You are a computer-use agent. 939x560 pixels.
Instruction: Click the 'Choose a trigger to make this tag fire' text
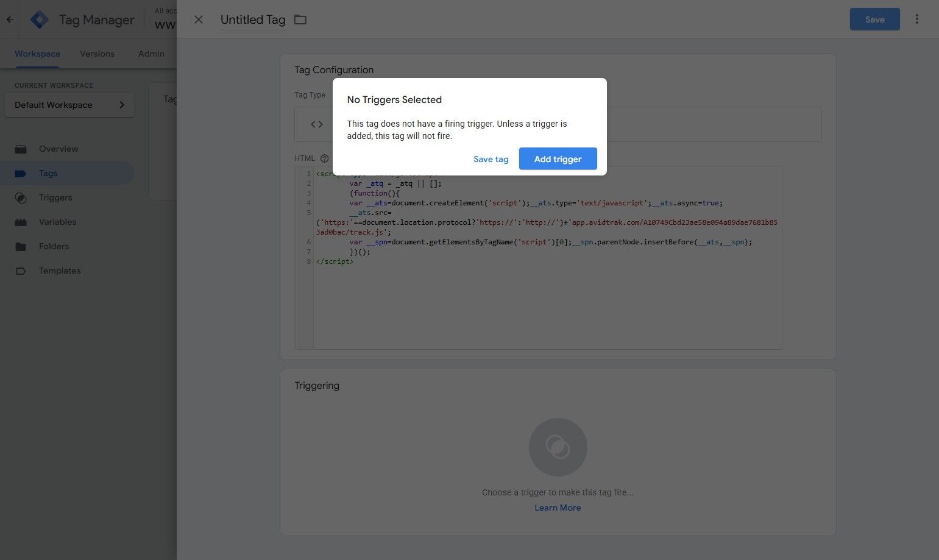558,492
